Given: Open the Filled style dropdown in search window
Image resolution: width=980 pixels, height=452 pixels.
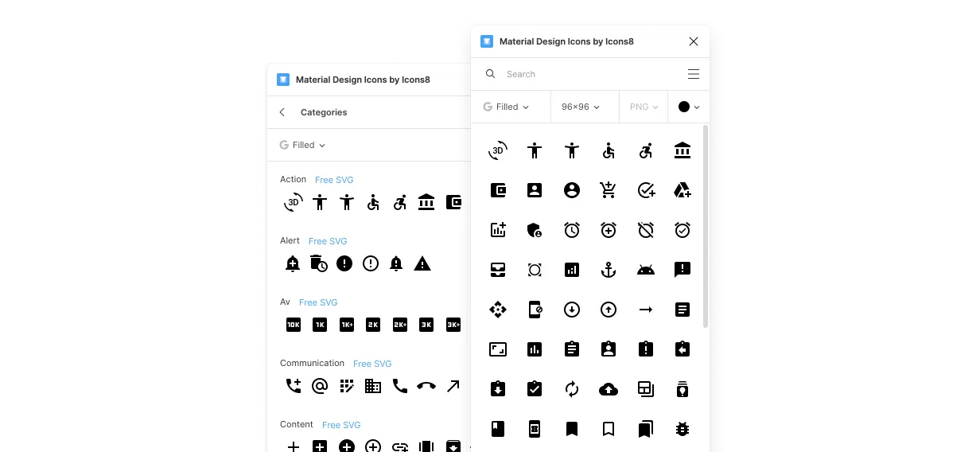Looking at the screenshot, I should coord(506,107).
